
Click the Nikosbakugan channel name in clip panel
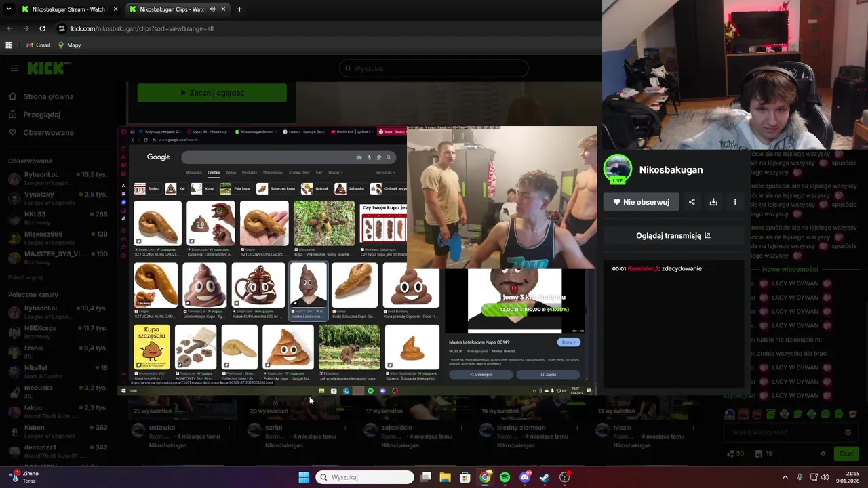671,170
